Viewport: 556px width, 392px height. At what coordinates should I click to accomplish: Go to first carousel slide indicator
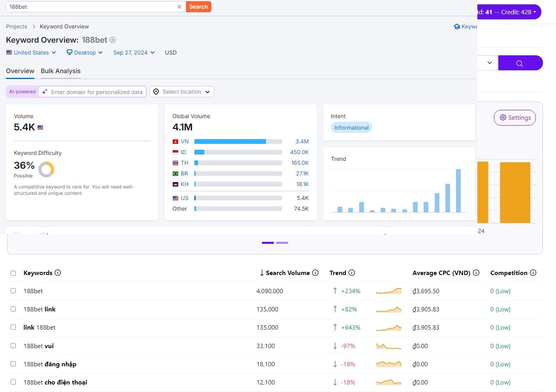[x=268, y=243]
